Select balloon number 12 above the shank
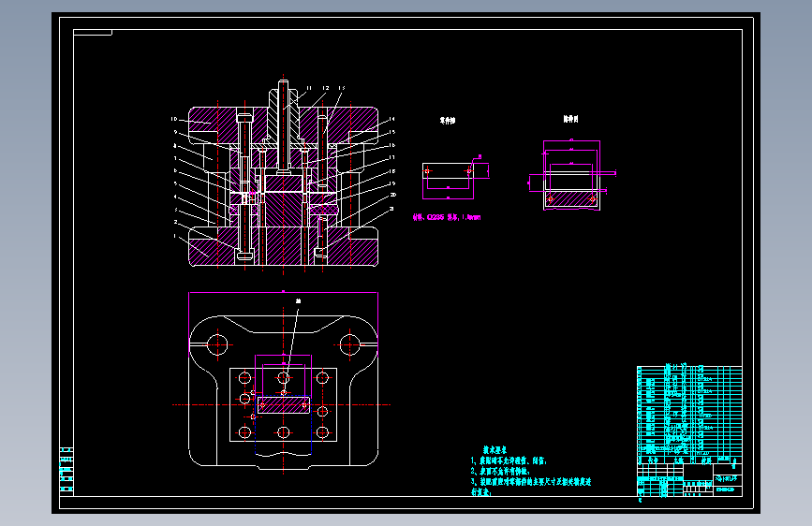The image size is (812, 526). pyautogui.click(x=326, y=89)
